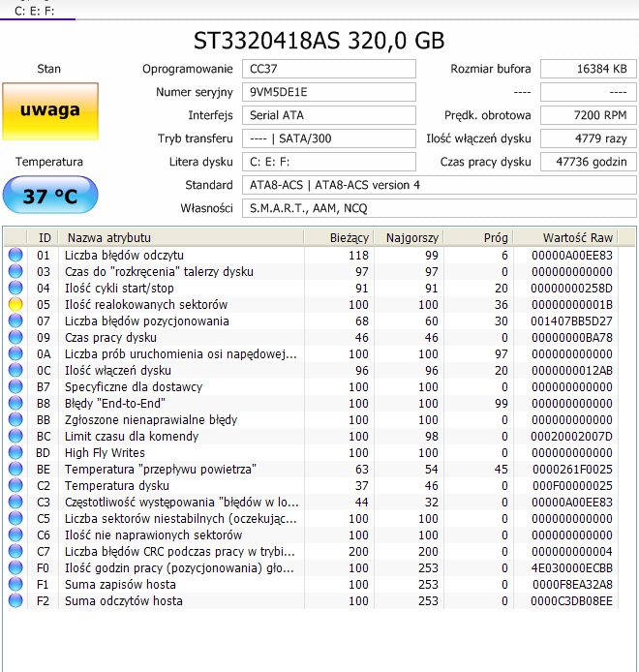Click the interface field 'Serial ATA'
The width and height of the screenshot is (639, 672).
[329, 115]
